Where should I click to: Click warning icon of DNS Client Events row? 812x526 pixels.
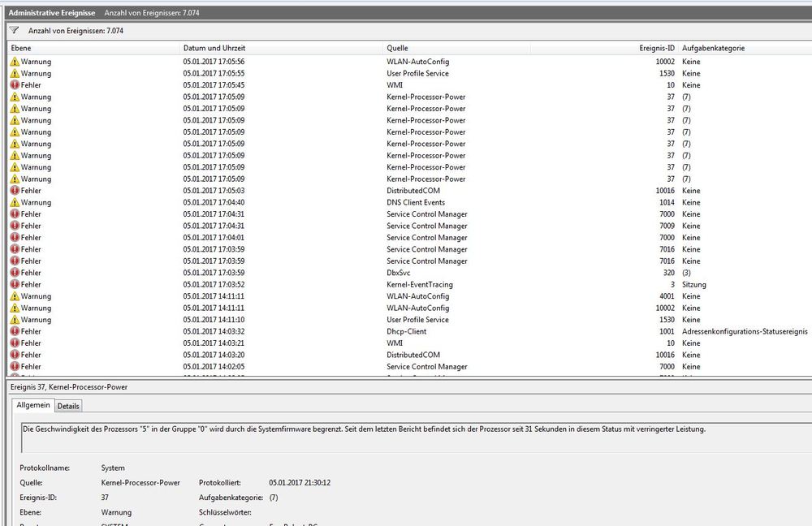(14, 203)
